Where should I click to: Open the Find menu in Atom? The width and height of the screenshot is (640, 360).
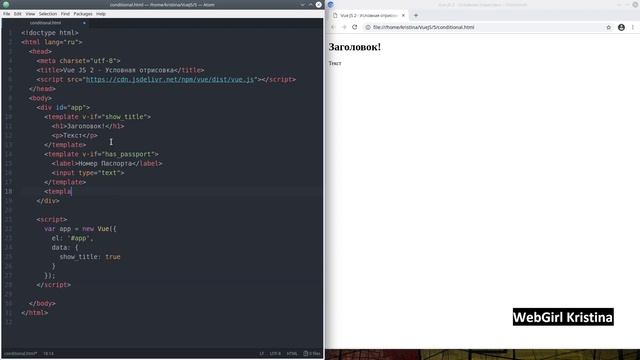coord(65,14)
